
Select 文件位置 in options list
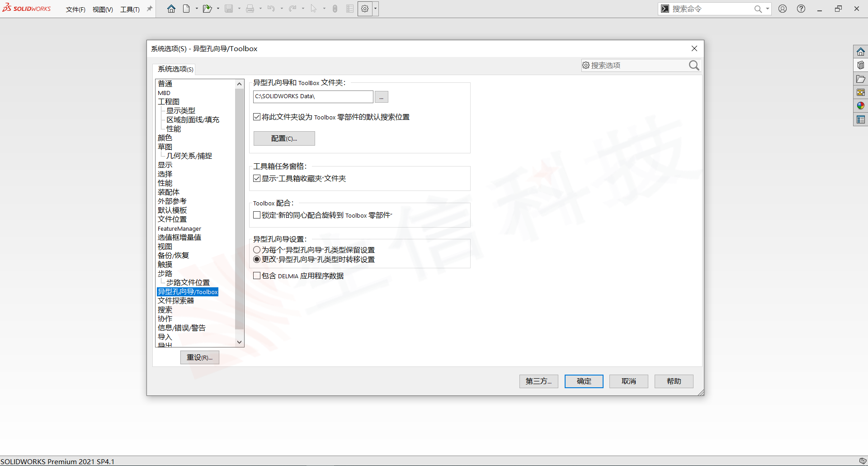tap(172, 219)
